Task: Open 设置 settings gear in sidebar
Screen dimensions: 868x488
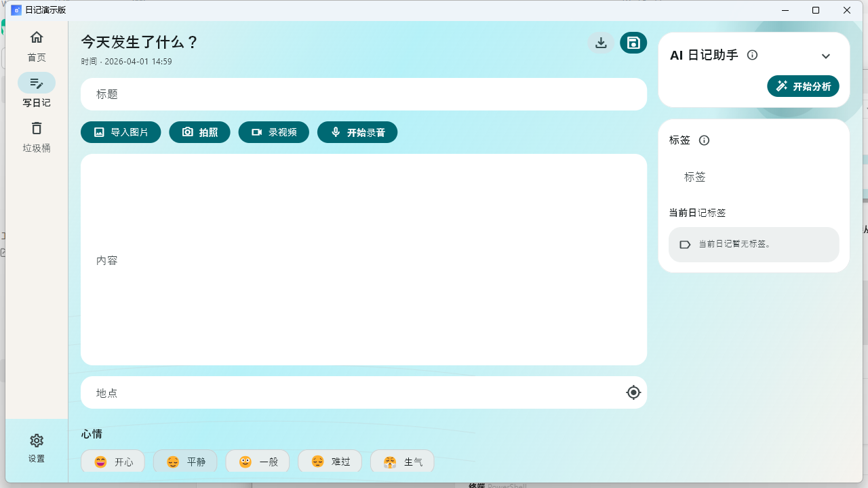Action: (37, 447)
